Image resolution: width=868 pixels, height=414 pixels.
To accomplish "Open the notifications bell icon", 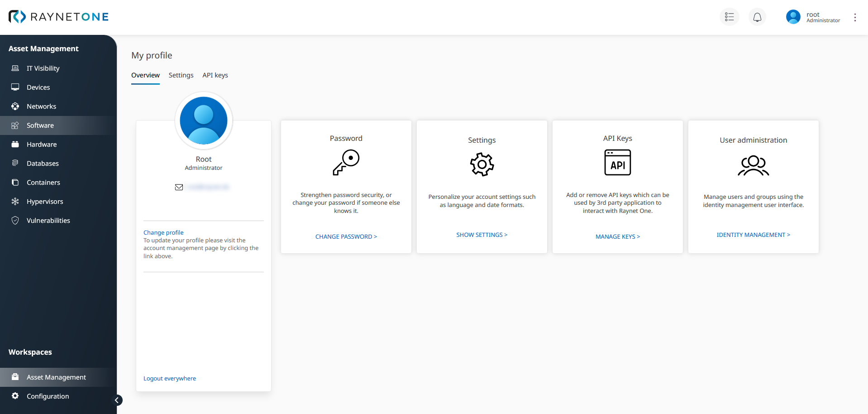I will [757, 17].
